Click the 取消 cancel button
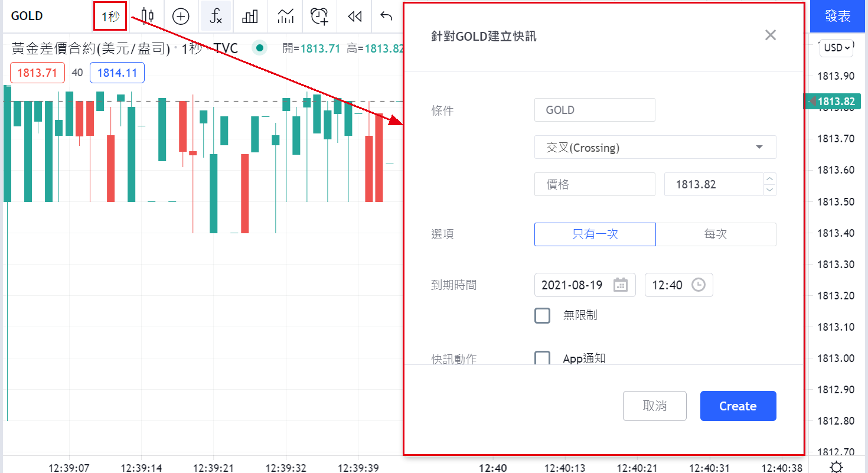 click(x=655, y=406)
